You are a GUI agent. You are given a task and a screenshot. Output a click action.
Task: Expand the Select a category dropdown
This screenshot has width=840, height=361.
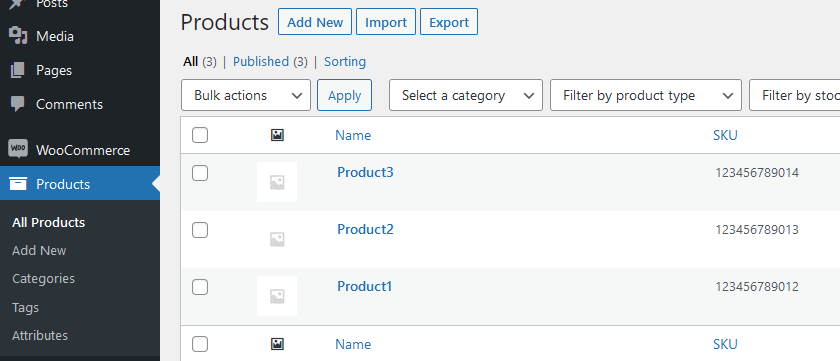(466, 95)
